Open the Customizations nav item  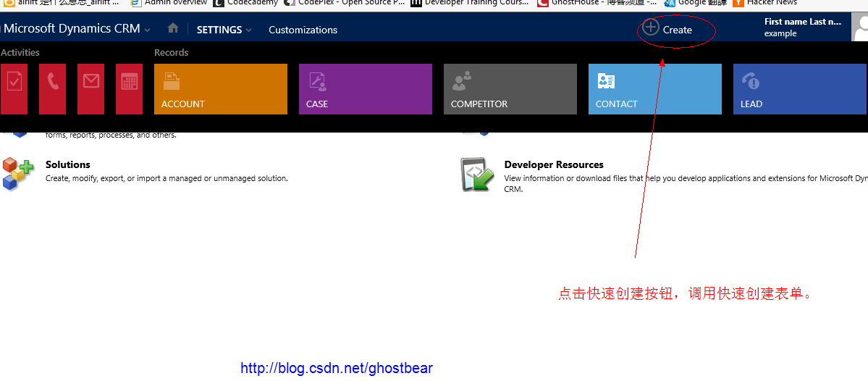303,30
